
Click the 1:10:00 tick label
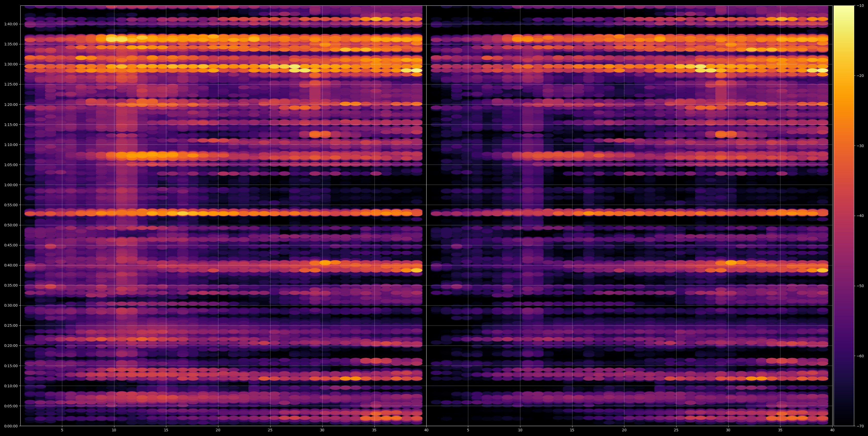[x=11, y=145]
